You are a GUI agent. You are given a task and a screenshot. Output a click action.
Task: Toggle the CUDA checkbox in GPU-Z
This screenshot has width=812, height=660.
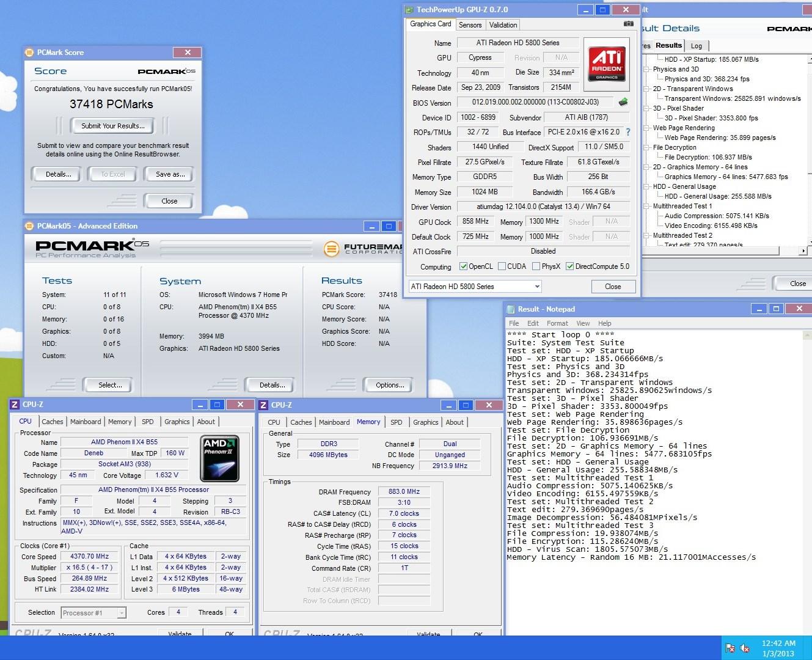(502, 266)
